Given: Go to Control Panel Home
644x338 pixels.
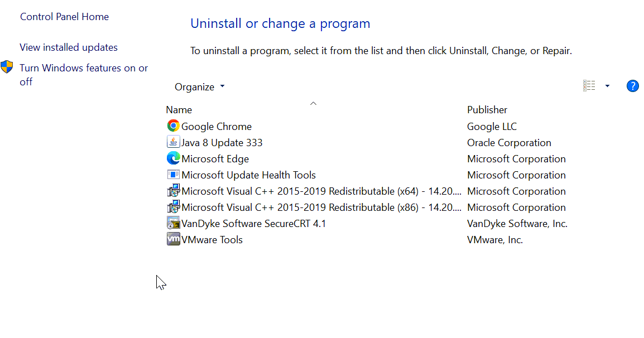Looking at the screenshot, I should point(64,17).
